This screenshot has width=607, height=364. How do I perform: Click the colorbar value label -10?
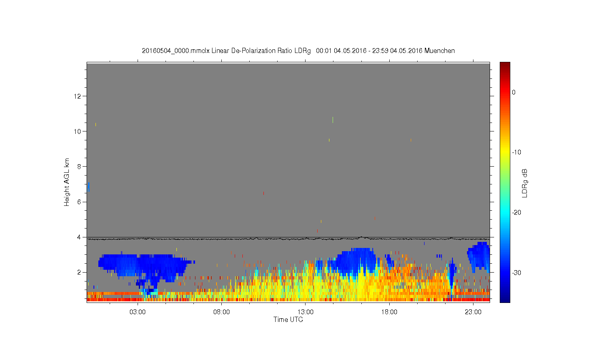[517, 152]
